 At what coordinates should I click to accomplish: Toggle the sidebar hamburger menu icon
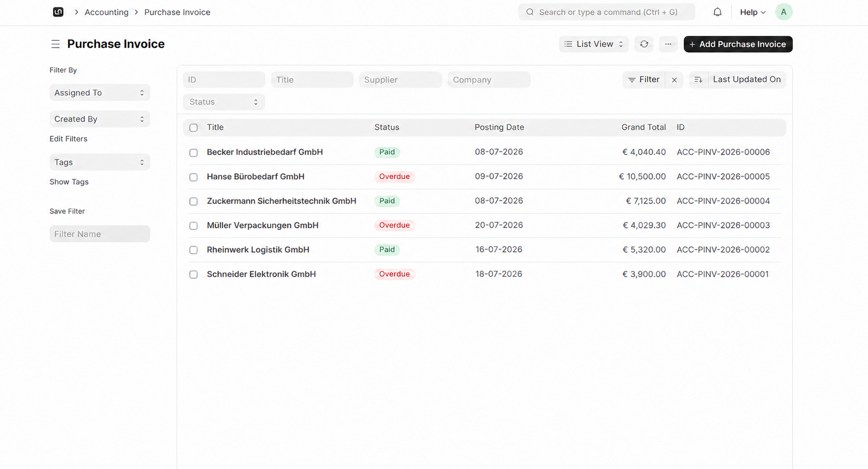coord(55,44)
